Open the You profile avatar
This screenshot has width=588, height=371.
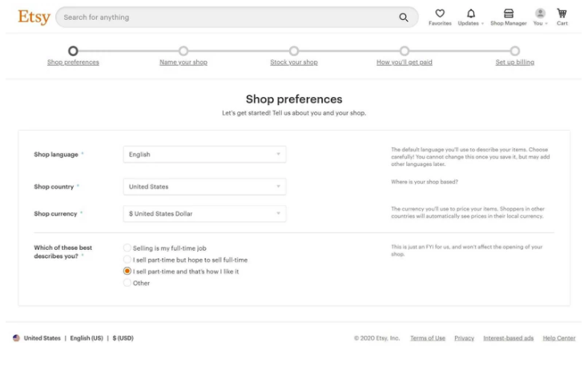[x=540, y=14]
